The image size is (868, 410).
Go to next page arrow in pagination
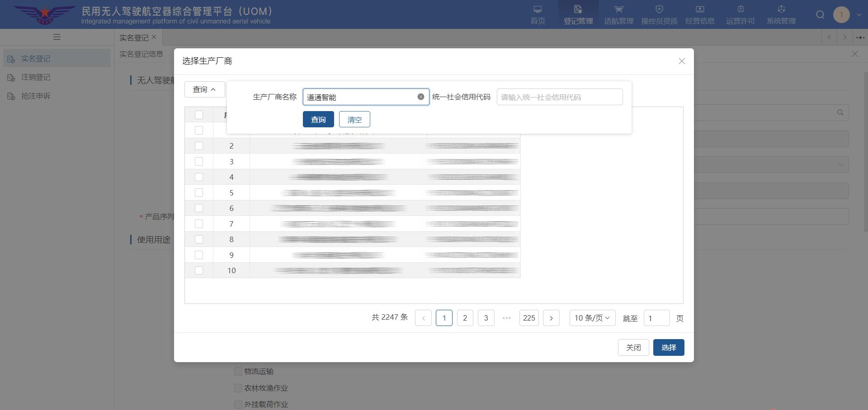point(551,318)
